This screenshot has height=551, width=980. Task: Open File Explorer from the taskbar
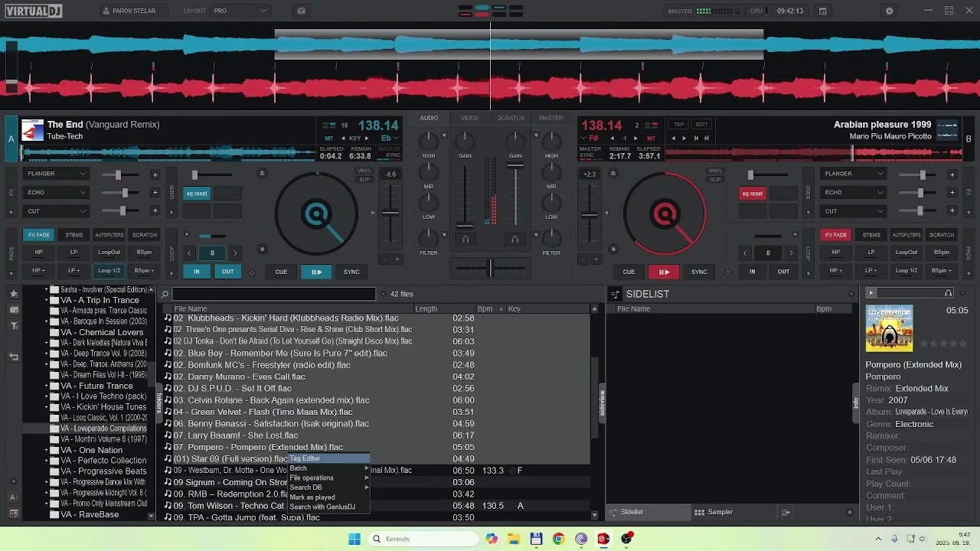pyautogui.click(x=514, y=539)
